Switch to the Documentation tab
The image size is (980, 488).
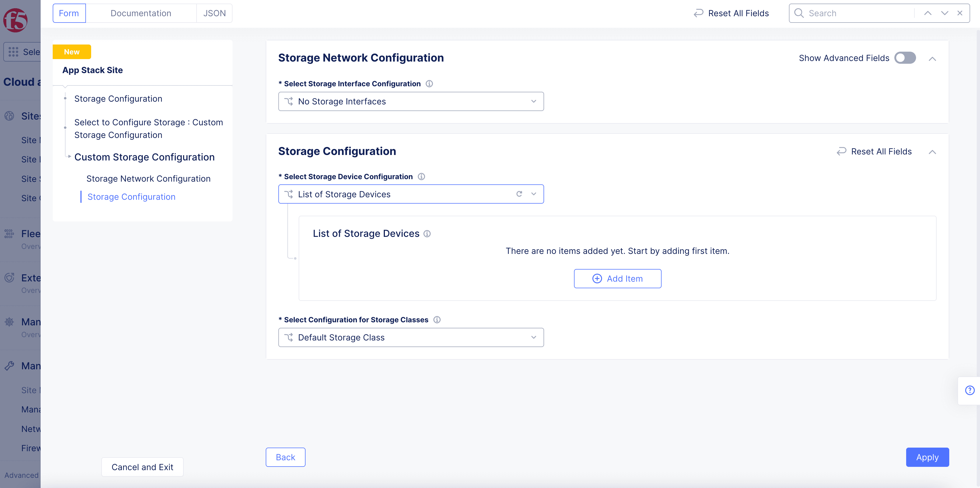[x=141, y=13]
